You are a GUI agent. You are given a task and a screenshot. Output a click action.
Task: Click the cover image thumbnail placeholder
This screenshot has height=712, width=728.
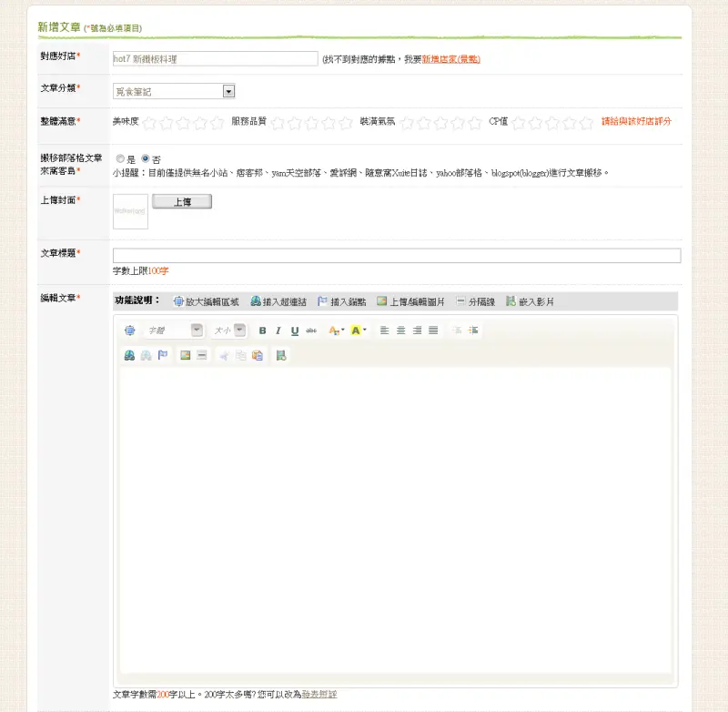[130, 211]
